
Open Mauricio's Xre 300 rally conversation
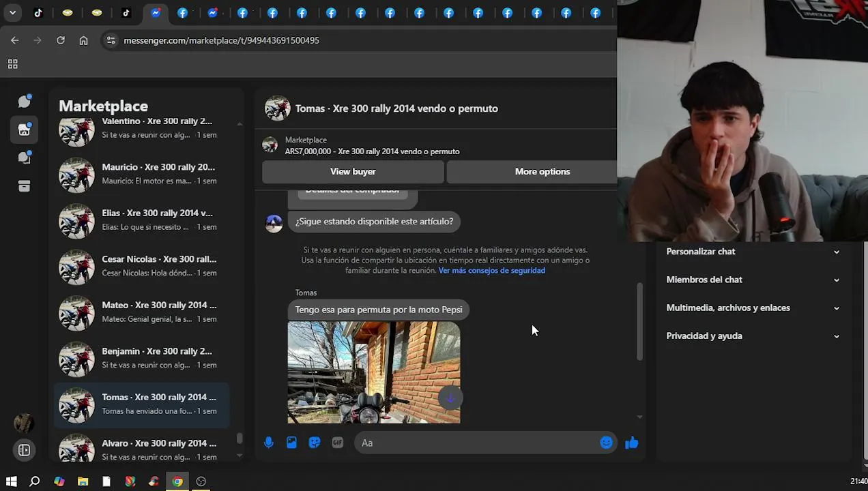[x=141, y=174]
